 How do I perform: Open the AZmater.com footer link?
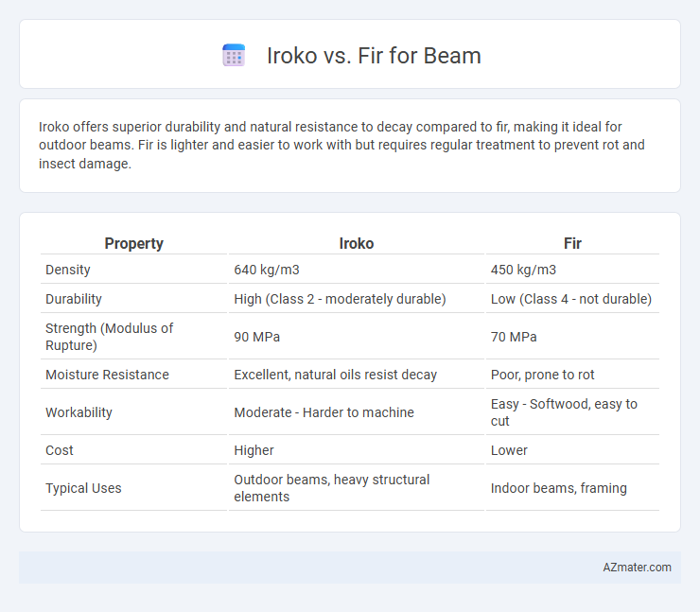637,567
